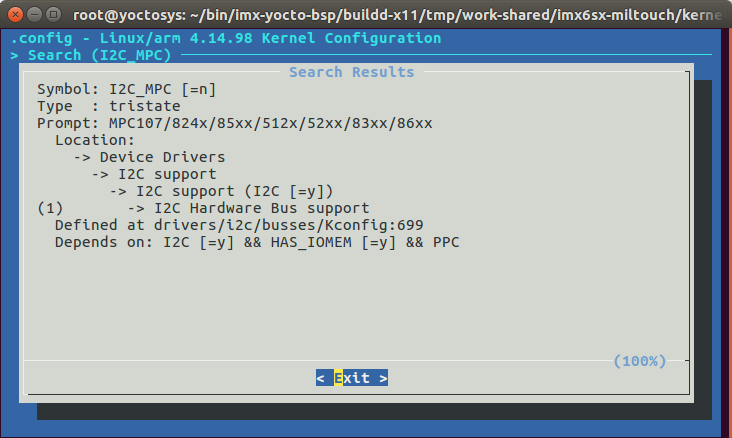Image resolution: width=732 pixels, height=438 pixels.
Task: Click the '-> I2C support' location entry
Action: (154, 174)
